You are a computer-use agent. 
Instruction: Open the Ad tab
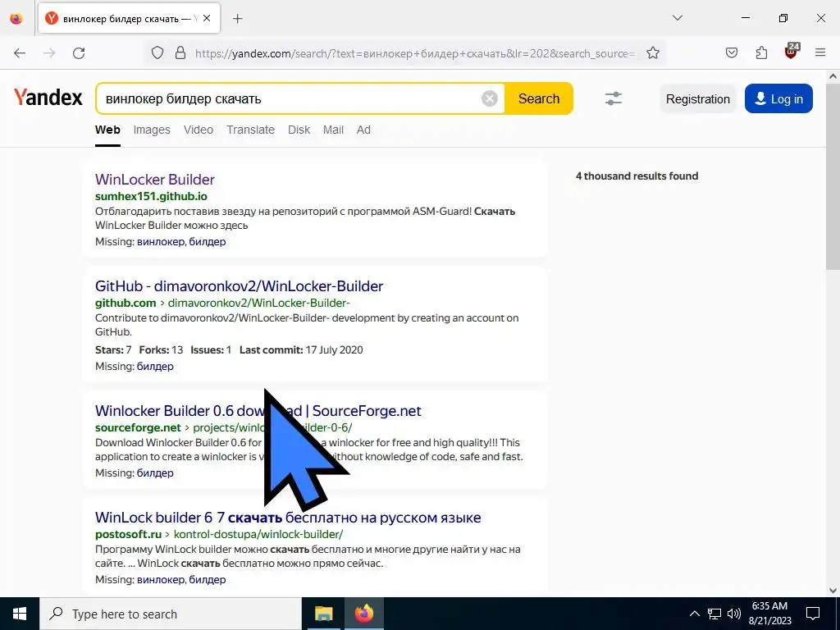pyautogui.click(x=363, y=130)
